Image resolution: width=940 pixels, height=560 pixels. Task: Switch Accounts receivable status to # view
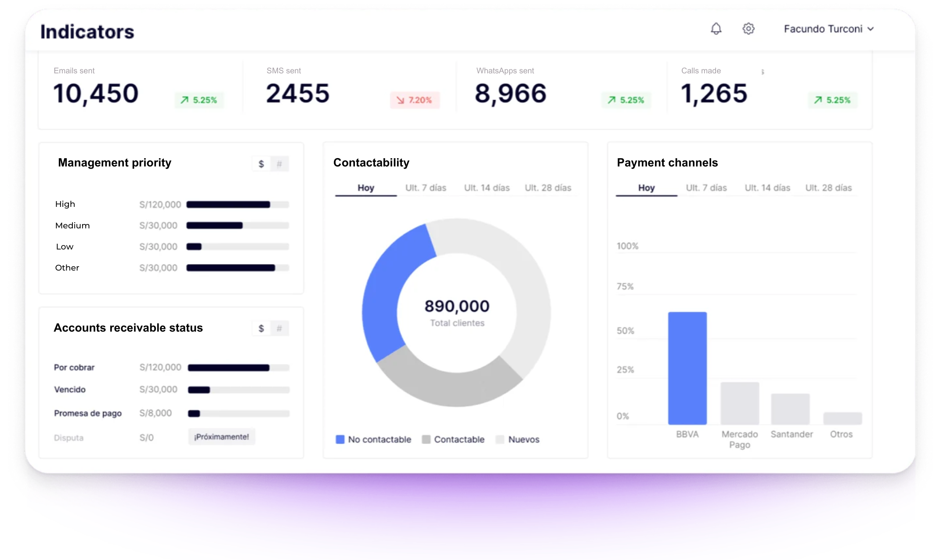pos(279,329)
